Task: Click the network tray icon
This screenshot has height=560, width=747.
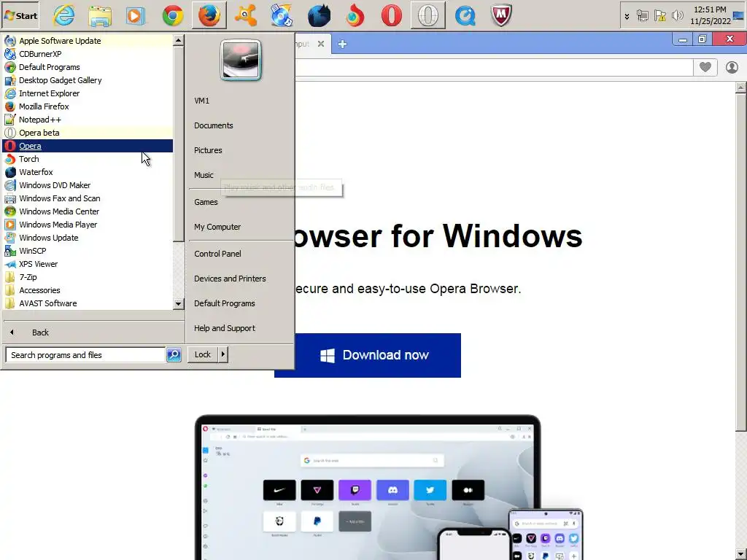Action: [643, 16]
